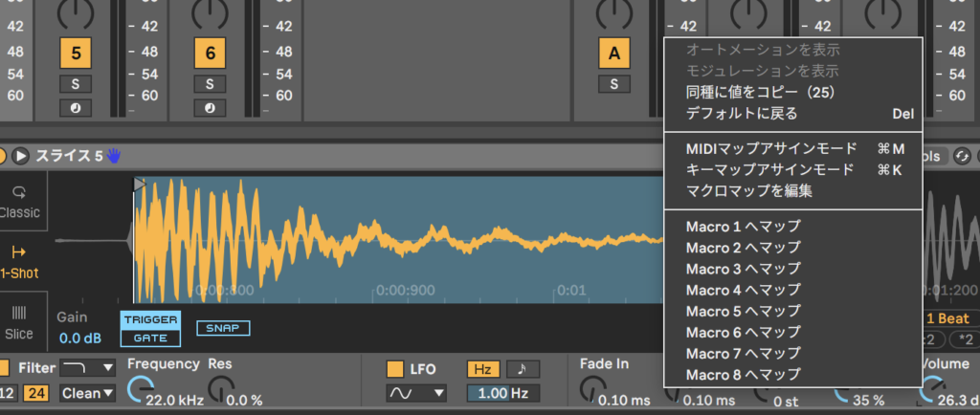Select the 24 dB filter slope button

(x=39, y=392)
